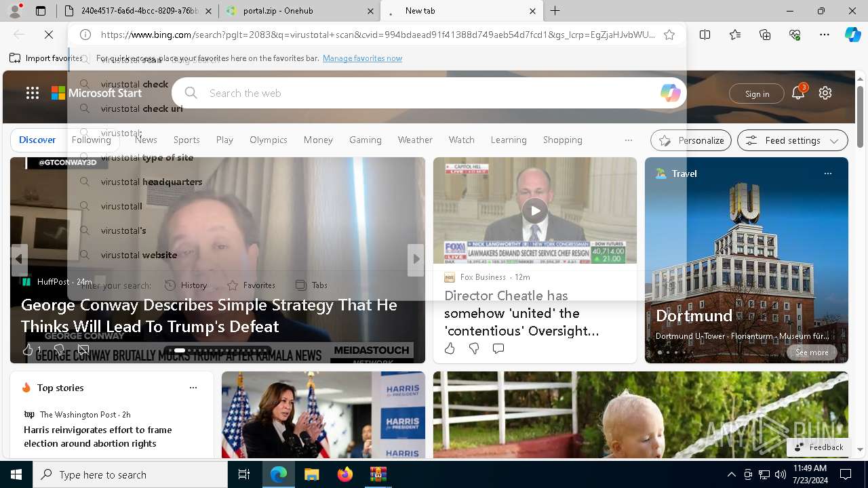View site information icon in address bar
868x488 pixels.
click(x=85, y=35)
